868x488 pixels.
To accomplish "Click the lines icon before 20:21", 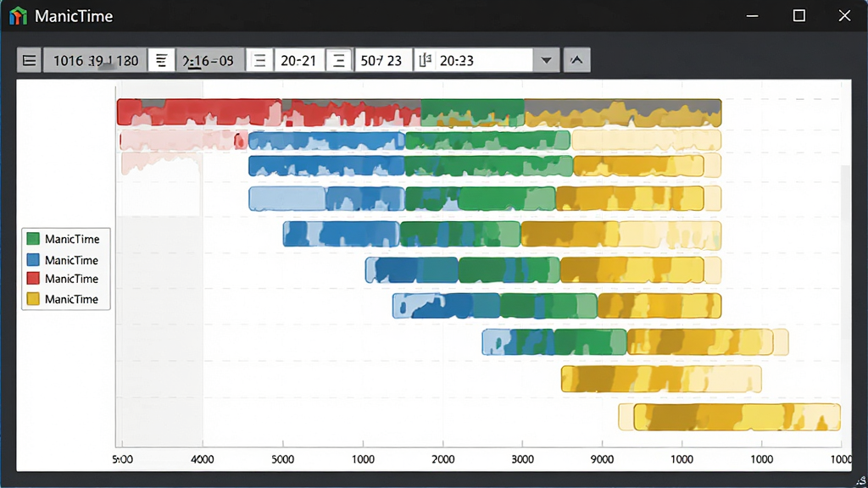I will click(259, 60).
